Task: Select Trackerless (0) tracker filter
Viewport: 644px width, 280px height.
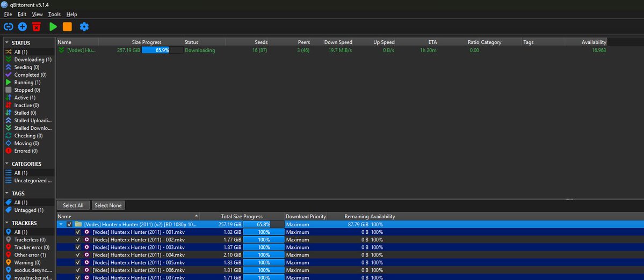Action: 28,239
